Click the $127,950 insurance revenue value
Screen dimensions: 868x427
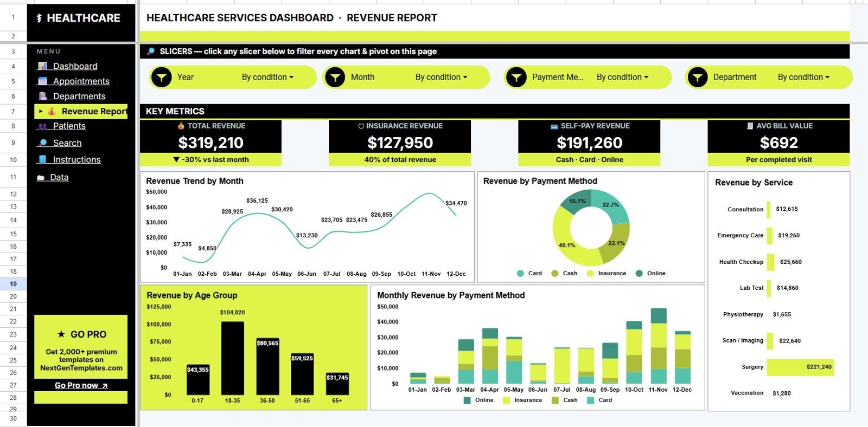tap(400, 143)
